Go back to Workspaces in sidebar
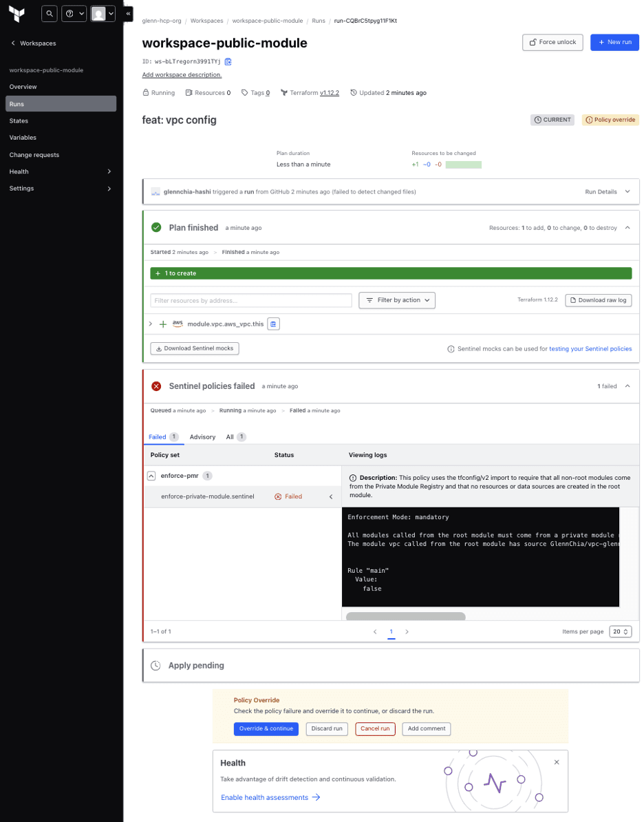 (34, 43)
